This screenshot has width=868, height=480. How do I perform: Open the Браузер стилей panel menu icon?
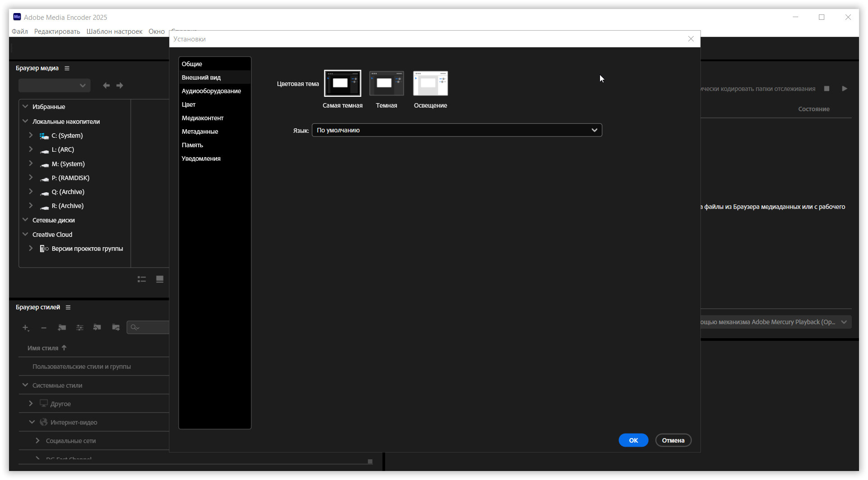point(68,308)
